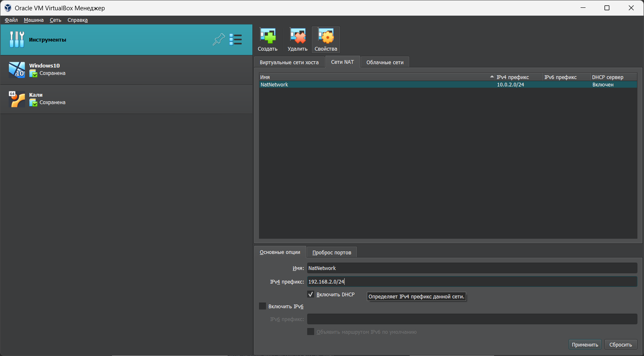Maximize the VirtualBox window
This screenshot has height=356, width=644.
click(x=607, y=8)
